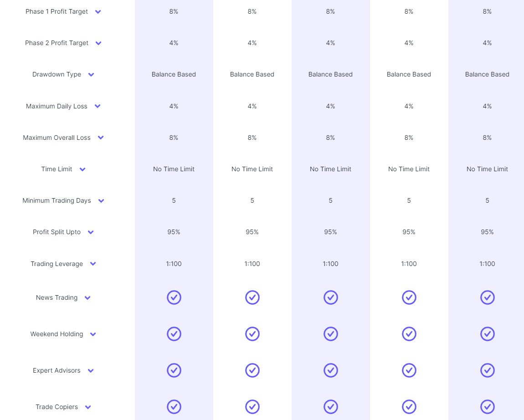524x420 pixels.
Task: Click Expert Advisors checkmark in third column
Action: coord(330,370)
